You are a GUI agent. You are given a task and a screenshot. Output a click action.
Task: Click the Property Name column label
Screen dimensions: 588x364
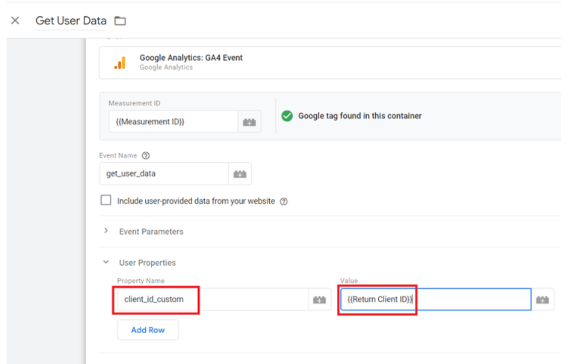pyautogui.click(x=141, y=281)
